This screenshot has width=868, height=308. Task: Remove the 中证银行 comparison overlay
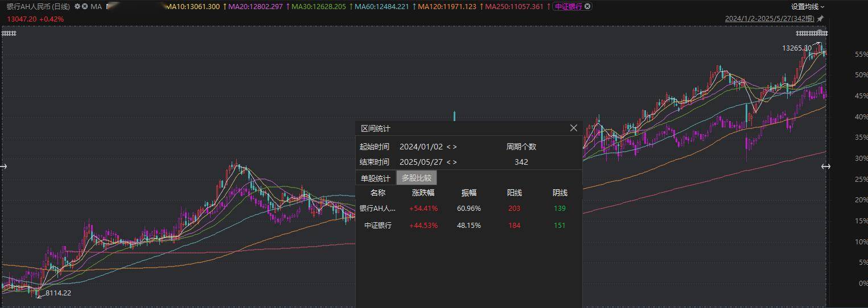click(588, 7)
